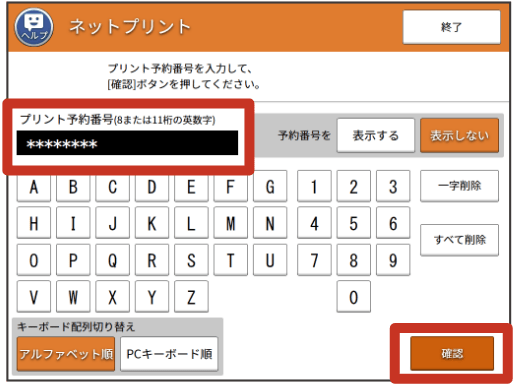The height and width of the screenshot is (384, 514).
Task: Tap the number 5 key
Action: tap(353, 223)
